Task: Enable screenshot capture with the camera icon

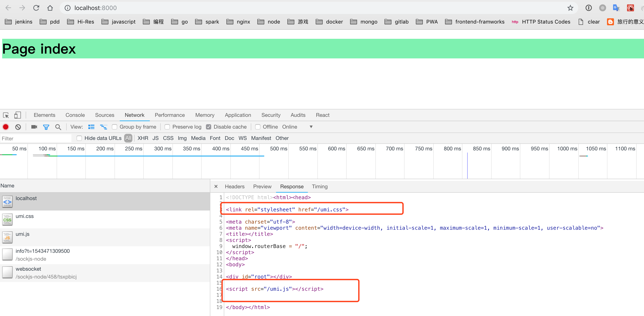Action: (34, 127)
